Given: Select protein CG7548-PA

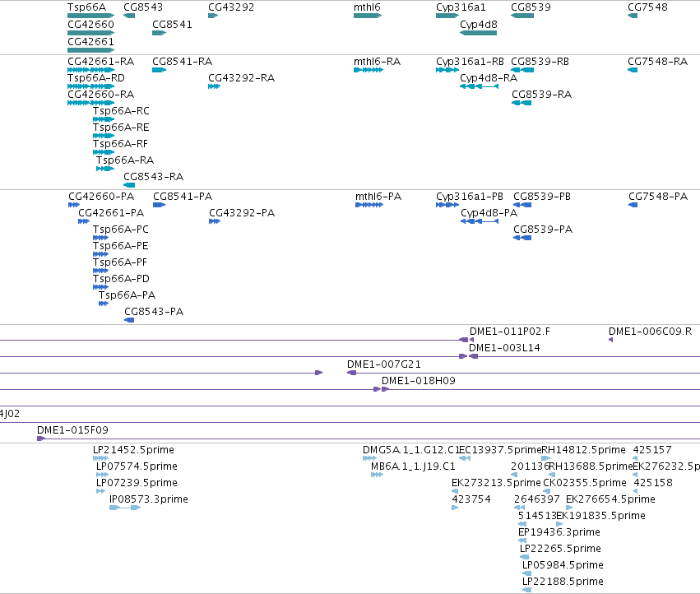Looking at the screenshot, I should pos(633,205).
